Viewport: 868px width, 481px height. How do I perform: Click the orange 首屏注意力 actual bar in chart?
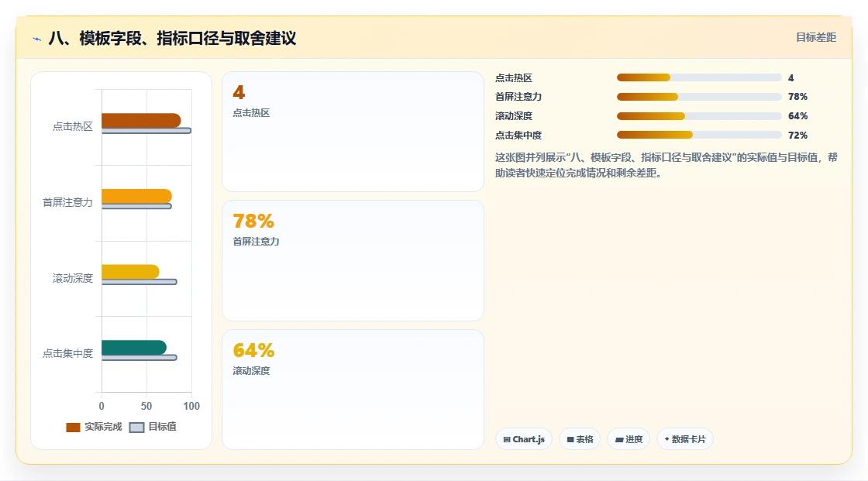[x=136, y=196]
